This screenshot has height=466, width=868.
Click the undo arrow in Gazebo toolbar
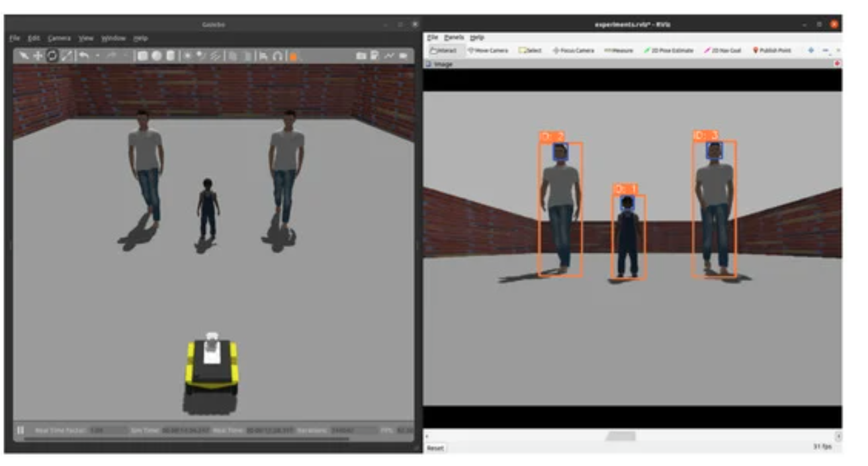(x=83, y=56)
